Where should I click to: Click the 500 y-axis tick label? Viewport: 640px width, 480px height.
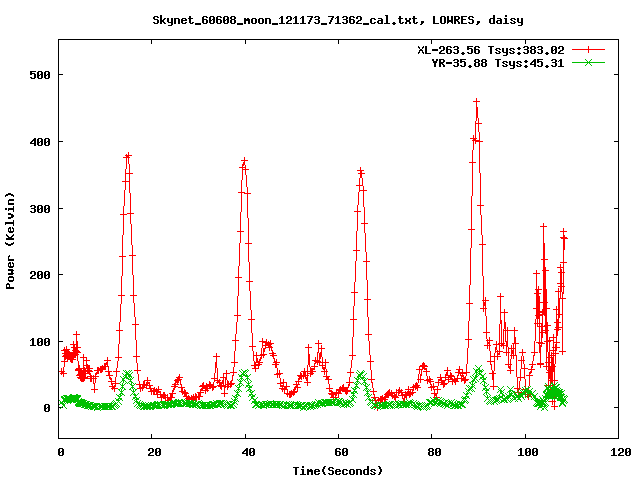click(x=40, y=75)
